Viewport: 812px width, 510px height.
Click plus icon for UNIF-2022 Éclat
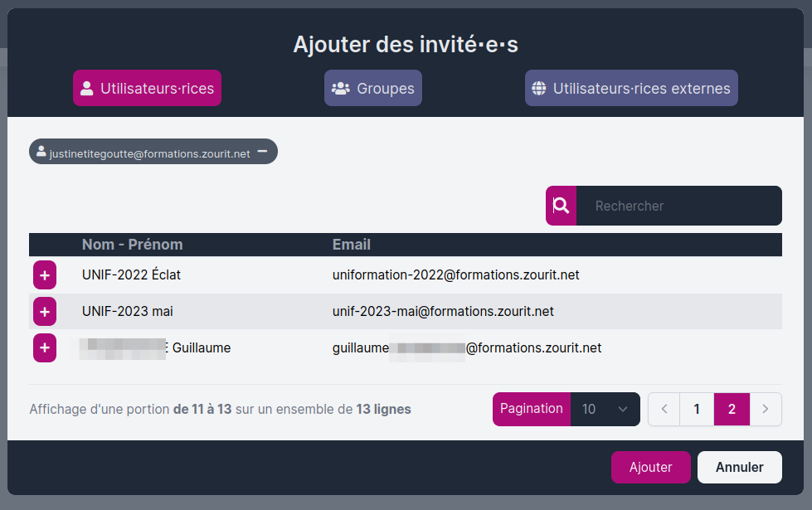pyautogui.click(x=45, y=274)
